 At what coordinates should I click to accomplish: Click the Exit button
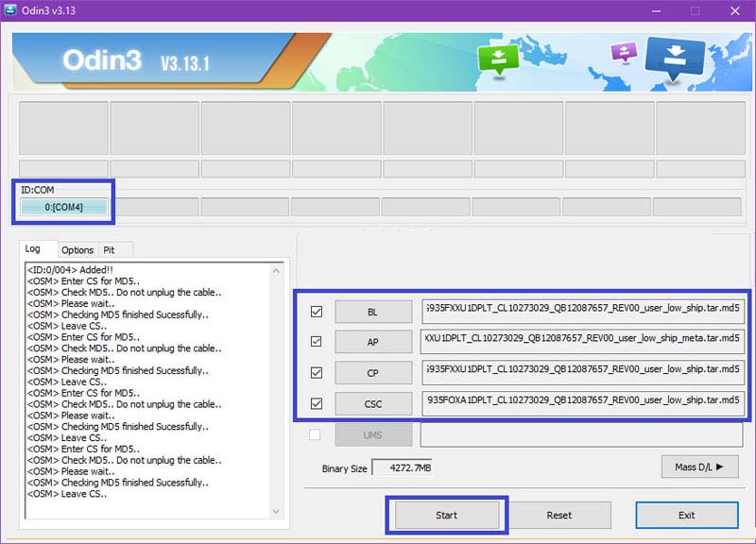coord(686,515)
